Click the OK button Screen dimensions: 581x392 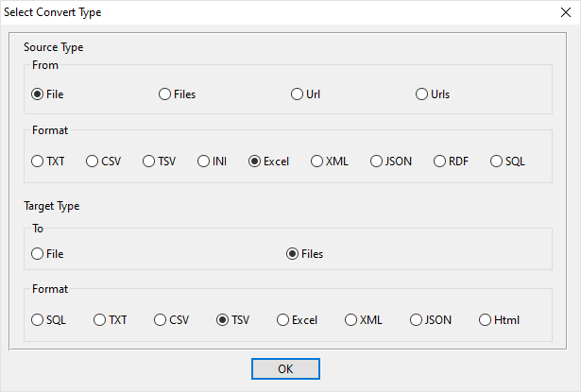pos(285,368)
